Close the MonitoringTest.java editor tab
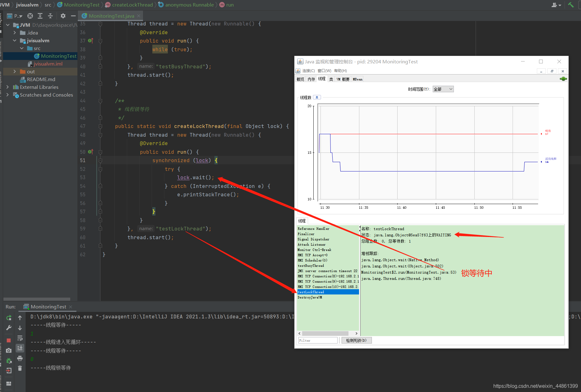Viewport: 581px width, 392px height. (139, 16)
